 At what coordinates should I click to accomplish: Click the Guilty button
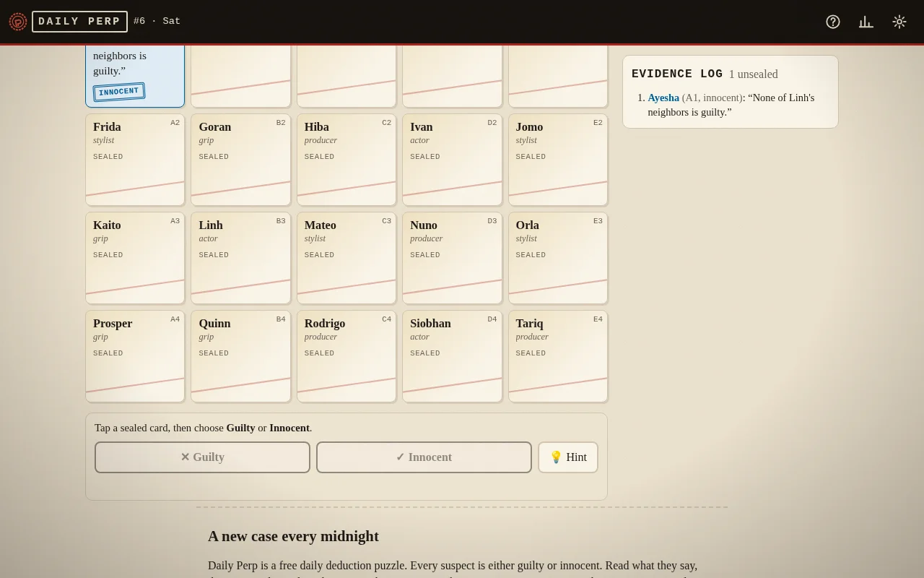tap(202, 457)
